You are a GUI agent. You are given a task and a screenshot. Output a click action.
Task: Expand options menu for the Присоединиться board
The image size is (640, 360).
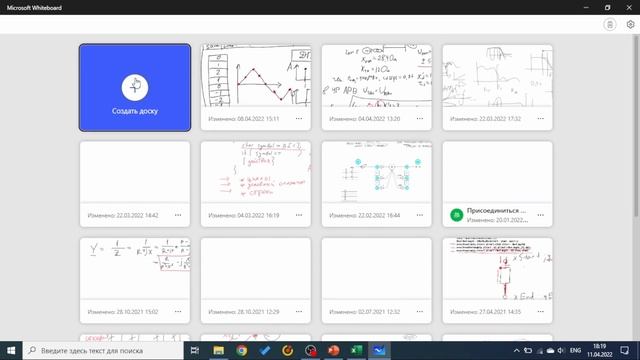coord(540,215)
